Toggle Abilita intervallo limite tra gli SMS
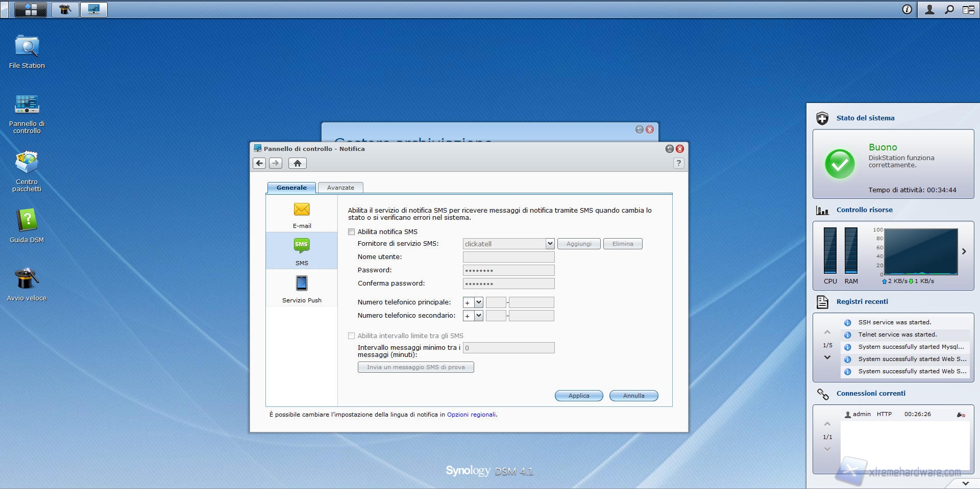The image size is (980, 489). coord(351,336)
